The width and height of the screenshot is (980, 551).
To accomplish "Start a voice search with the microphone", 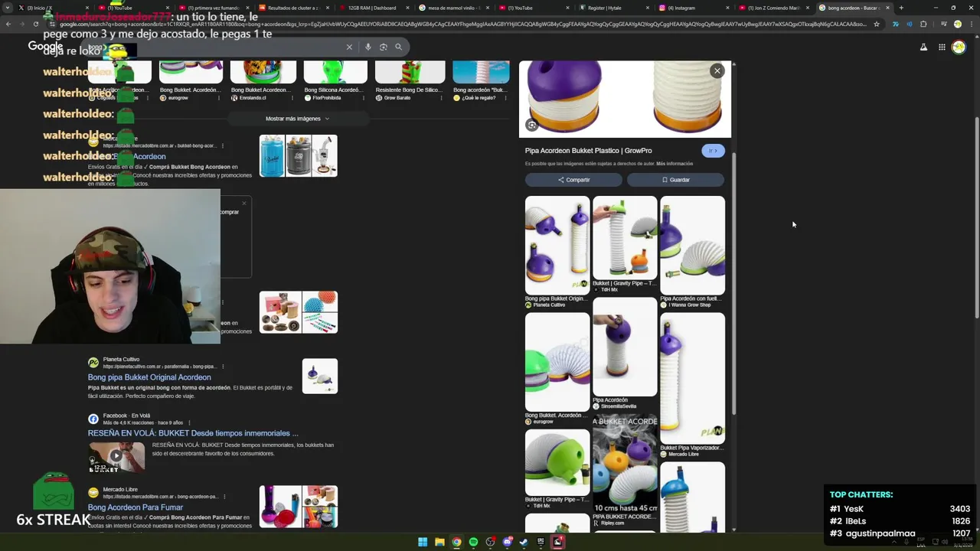I will click(368, 47).
